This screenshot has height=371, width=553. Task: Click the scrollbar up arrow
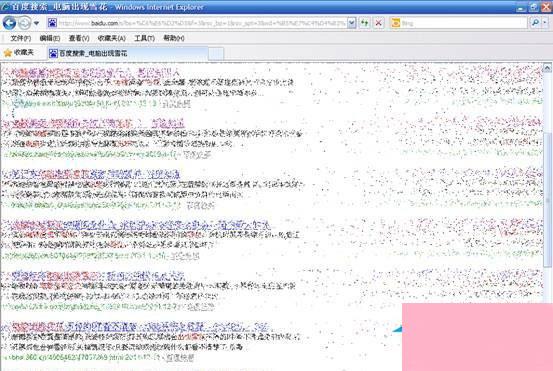click(x=547, y=68)
